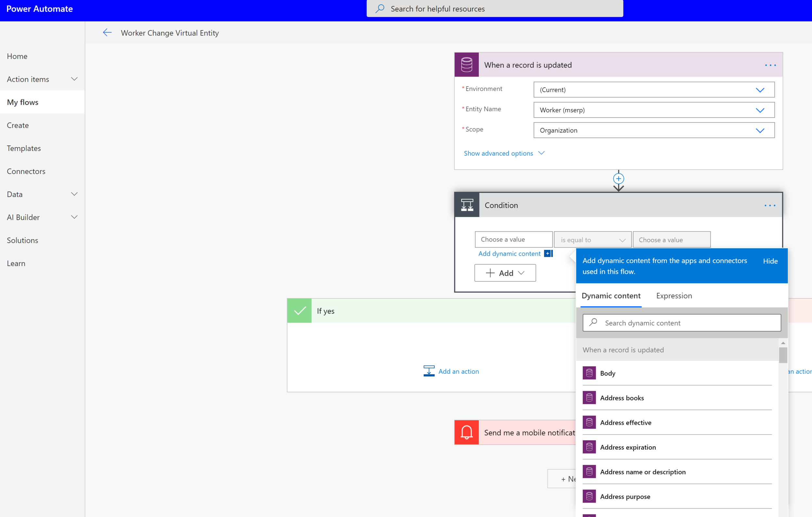Click the red bell notification icon
This screenshot has width=812, height=517.
point(467,432)
